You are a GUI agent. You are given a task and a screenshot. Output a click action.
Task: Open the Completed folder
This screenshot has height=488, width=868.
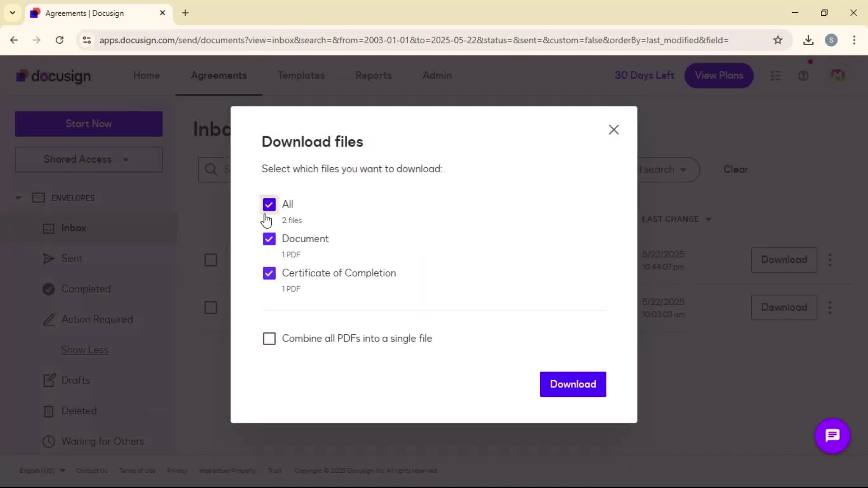[86, 289]
